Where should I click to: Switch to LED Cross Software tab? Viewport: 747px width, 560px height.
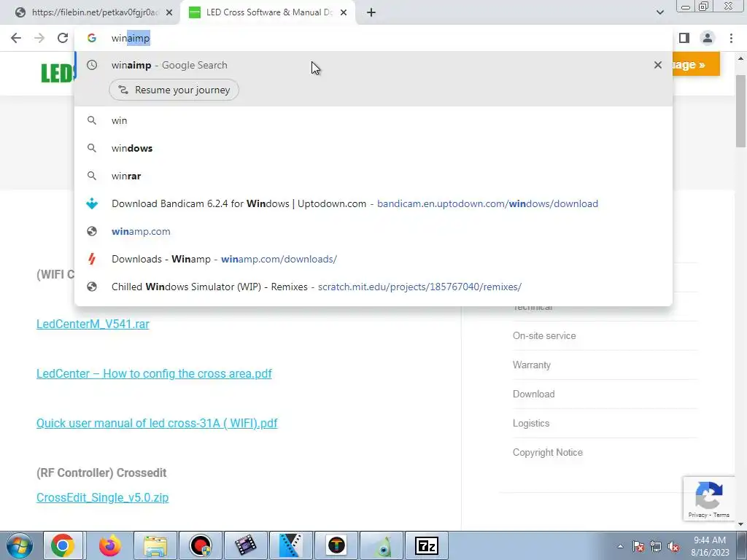(268, 12)
